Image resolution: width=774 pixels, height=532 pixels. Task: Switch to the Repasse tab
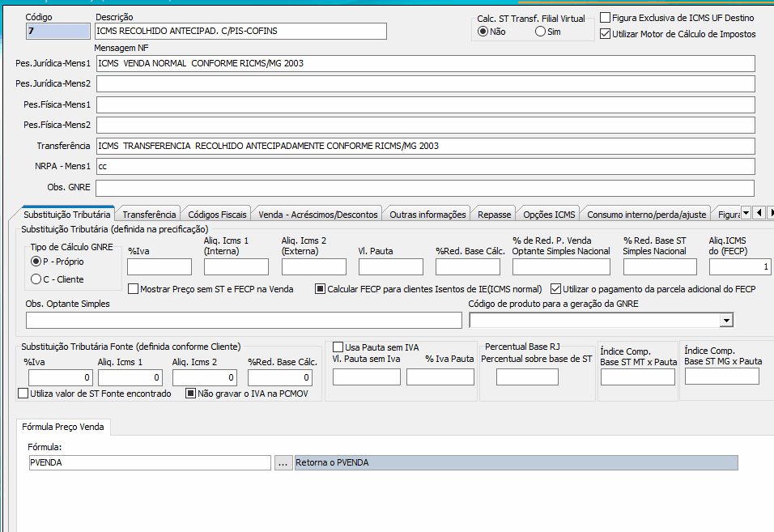coord(494,215)
